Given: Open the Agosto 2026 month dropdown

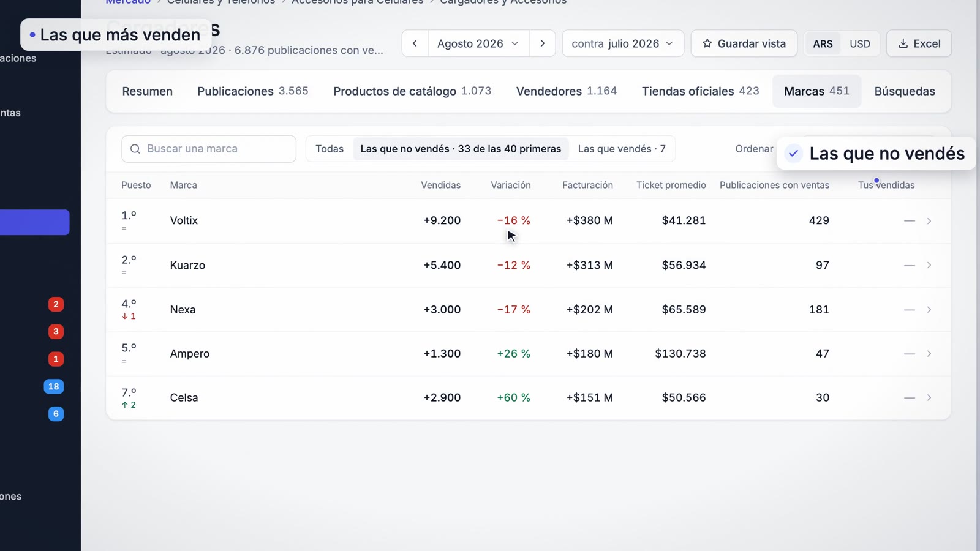Looking at the screenshot, I should (x=478, y=43).
